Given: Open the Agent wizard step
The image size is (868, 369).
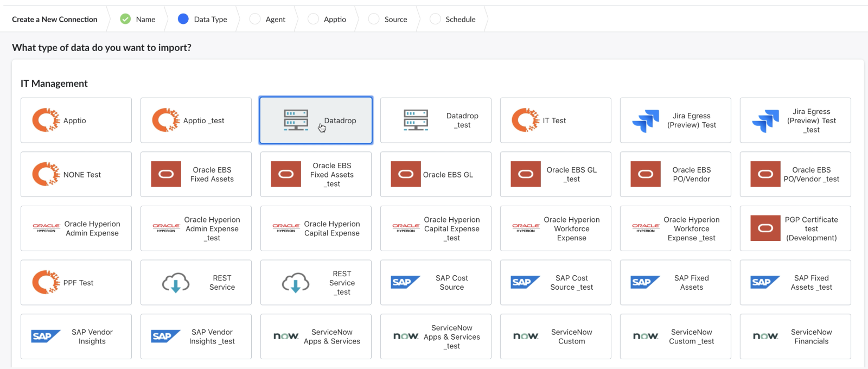Looking at the screenshot, I should coord(267,19).
